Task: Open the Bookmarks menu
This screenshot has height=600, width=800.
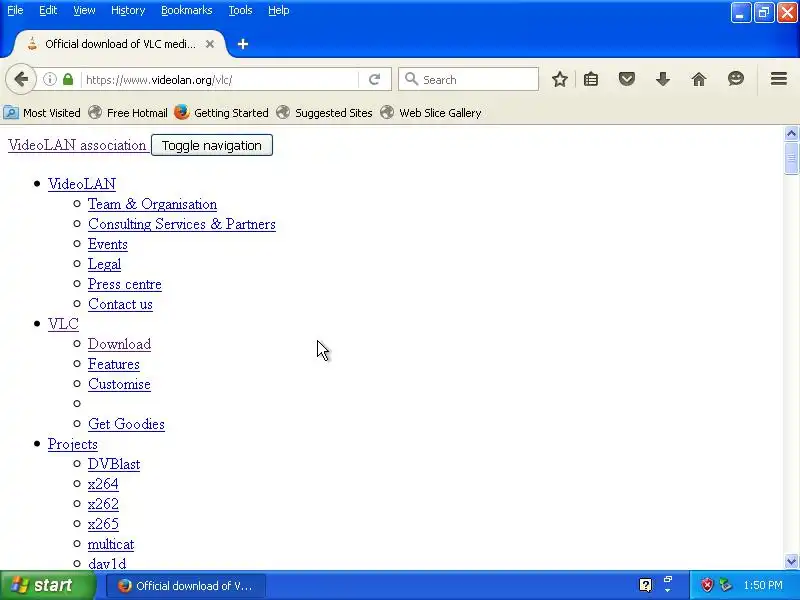Action: point(187,10)
